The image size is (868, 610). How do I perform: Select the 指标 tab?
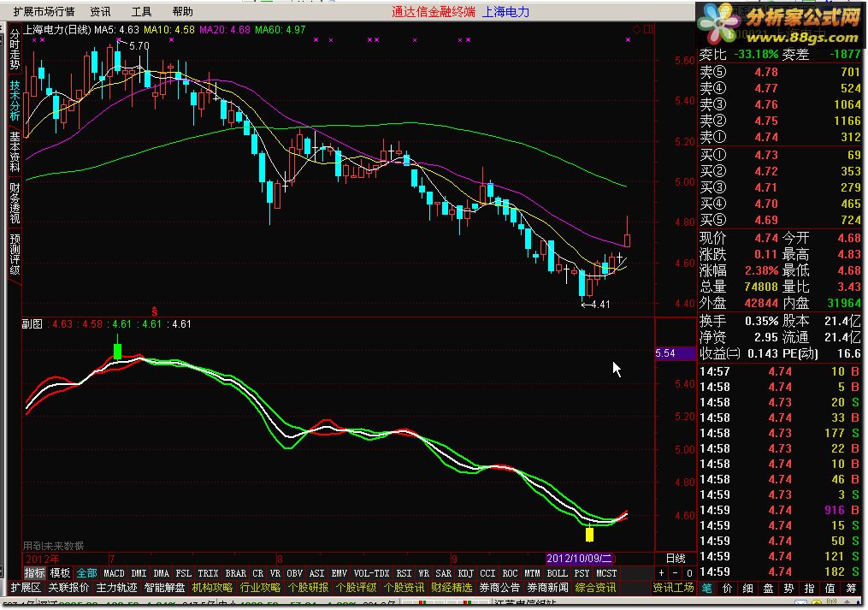(x=34, y=573)
